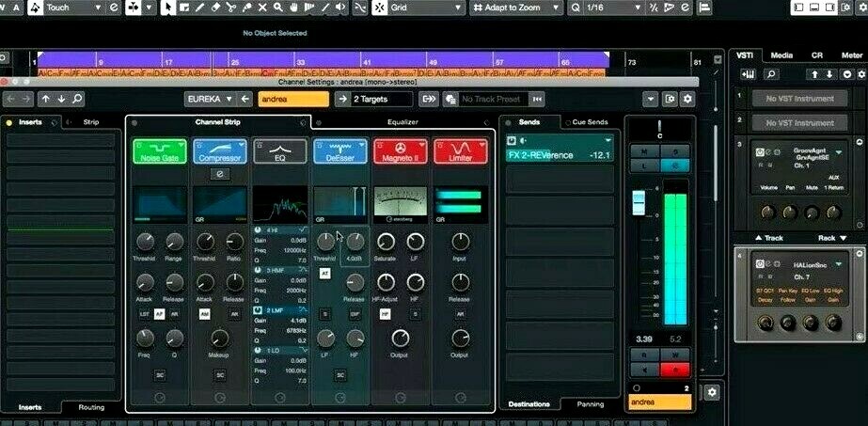Click the Limiter Output knob
Screen dimensions: 868x426
[x=460, y=338]
